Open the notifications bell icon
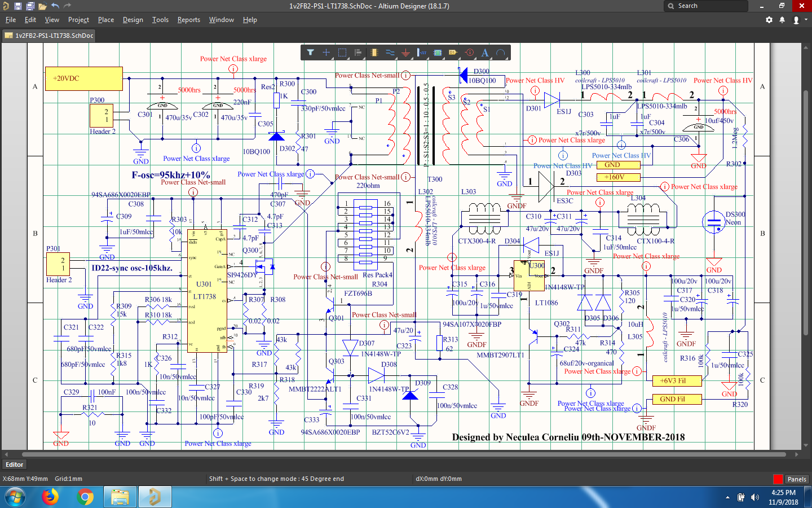 [782, 20]
